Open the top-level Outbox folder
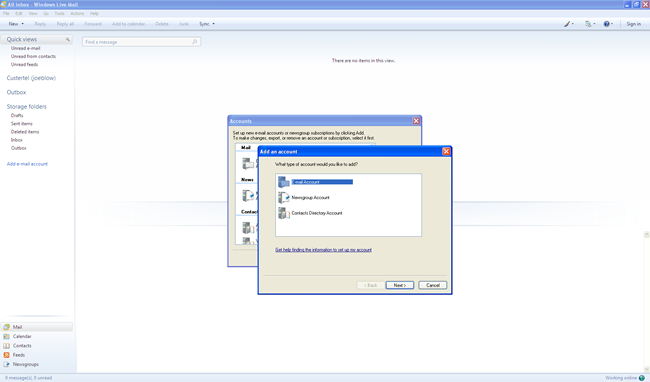 pyautogui.click(x=16, y=92)
